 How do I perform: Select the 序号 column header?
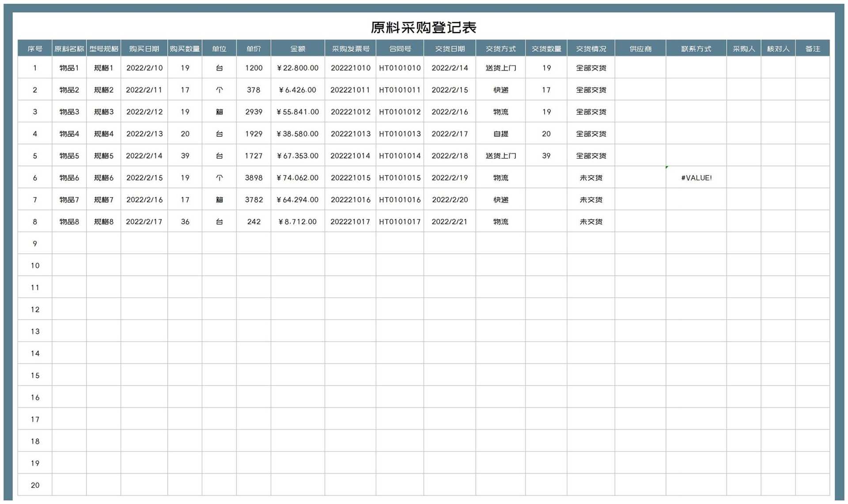tap(34, 49)
